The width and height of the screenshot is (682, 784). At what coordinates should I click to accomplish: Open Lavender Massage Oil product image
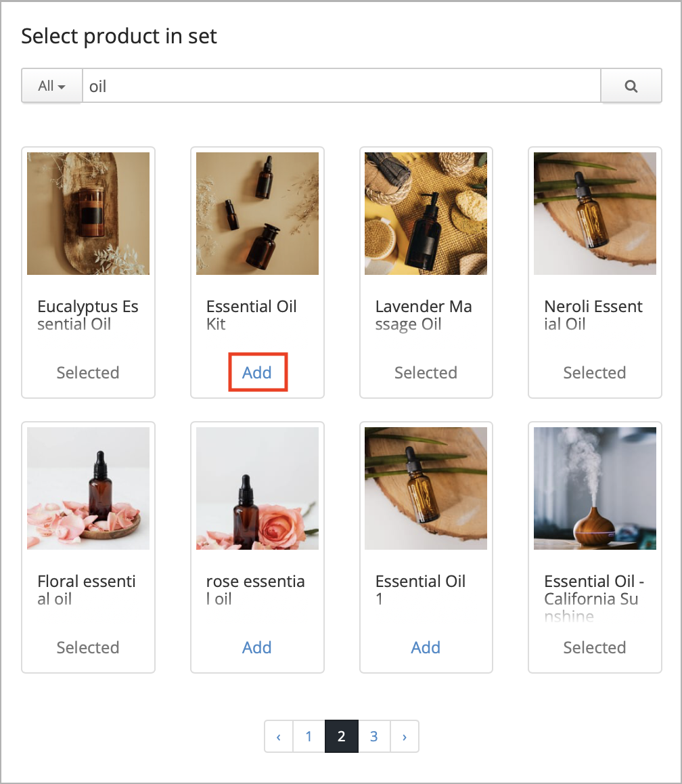(x=426, y=213)
